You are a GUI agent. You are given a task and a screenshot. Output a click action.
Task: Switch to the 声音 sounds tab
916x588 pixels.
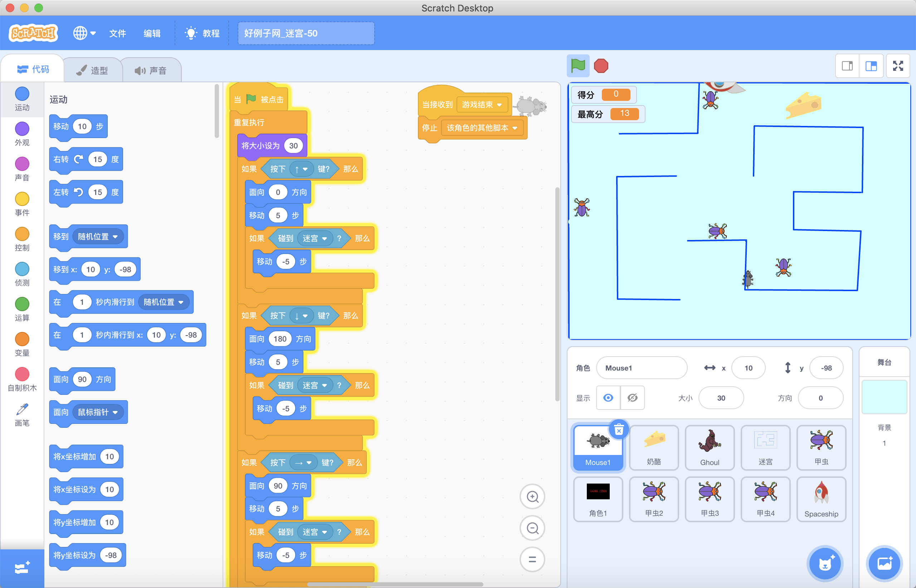click(x=151, y=70)
